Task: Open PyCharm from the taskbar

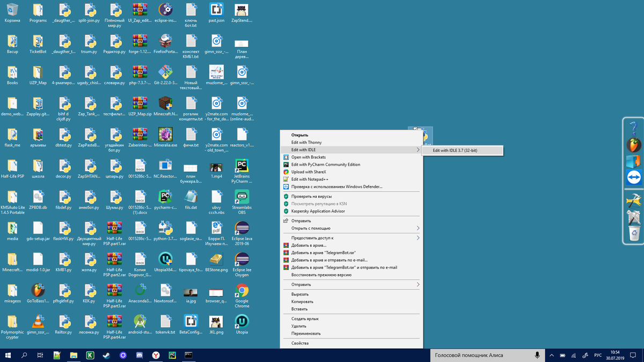Action: (172, 355)
